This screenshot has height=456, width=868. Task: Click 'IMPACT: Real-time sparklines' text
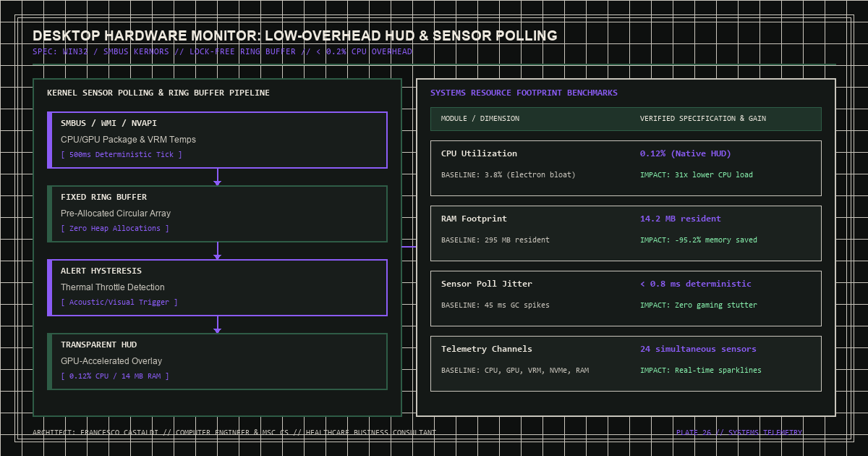tap(701, 371)
